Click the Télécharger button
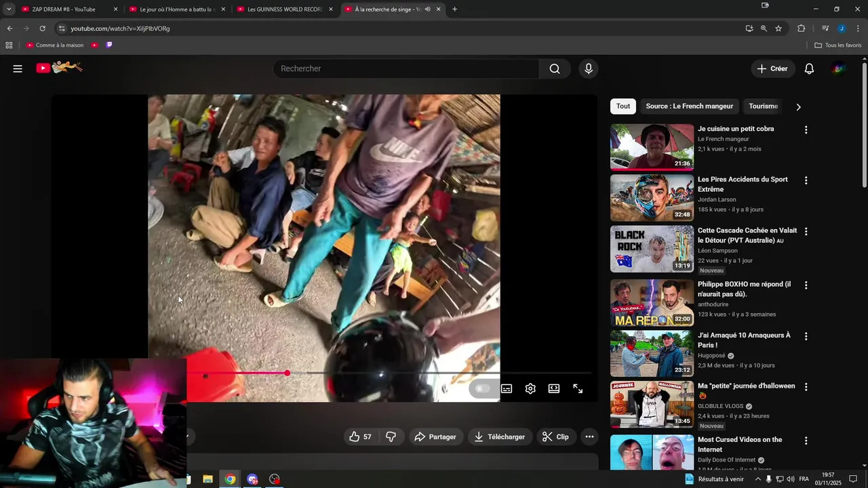The height and width of the screenshot is (488, 868). coord(500,437)
